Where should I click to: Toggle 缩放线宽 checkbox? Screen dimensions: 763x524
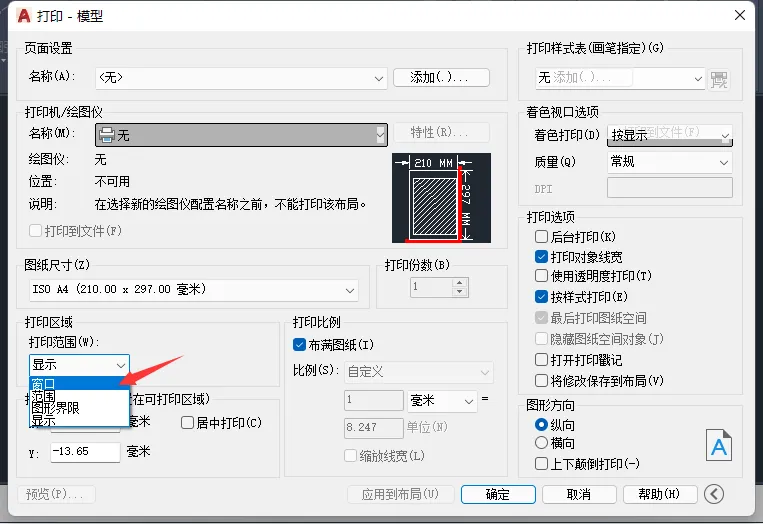350,455
